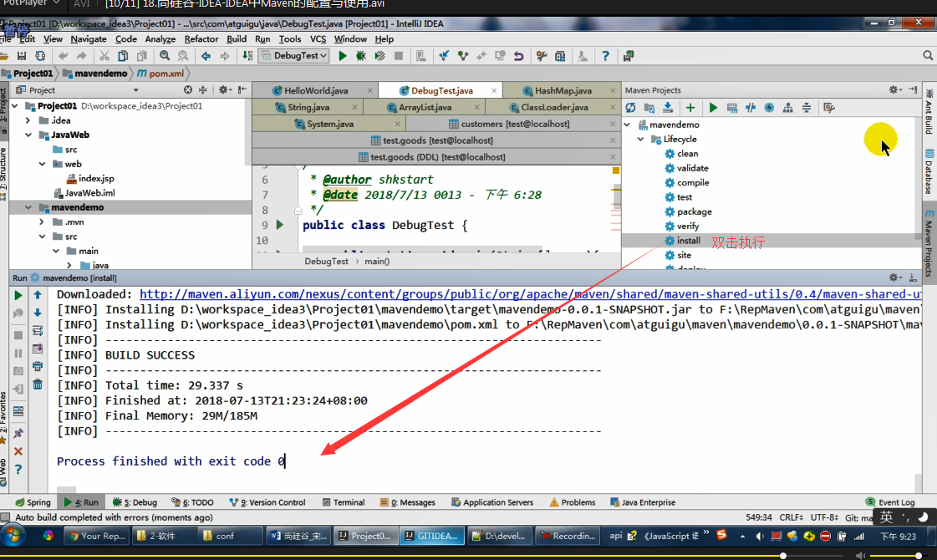Switch to the HashMap.java tab
Viewport: 937px width, 560px height.
(x=563, y=90)
